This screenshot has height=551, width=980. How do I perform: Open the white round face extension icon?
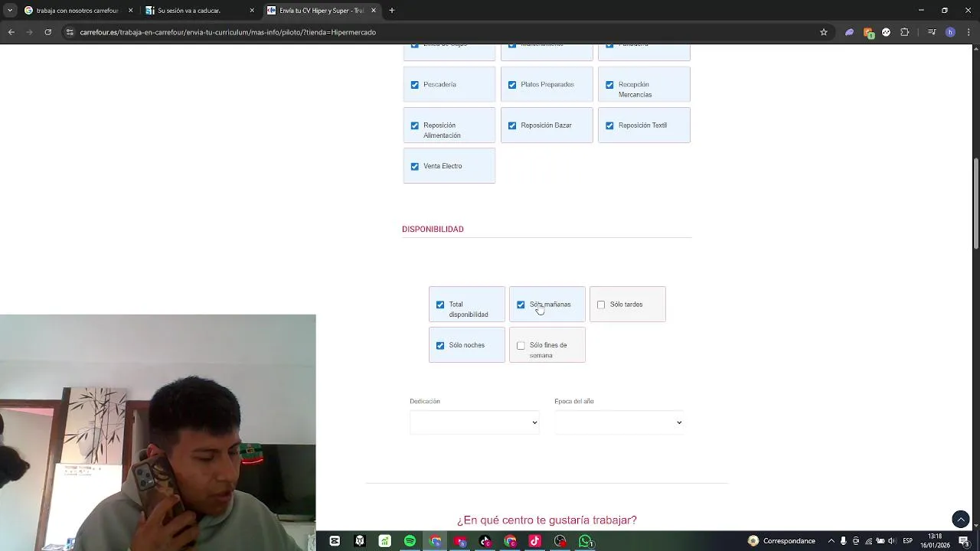coord(886,32)
